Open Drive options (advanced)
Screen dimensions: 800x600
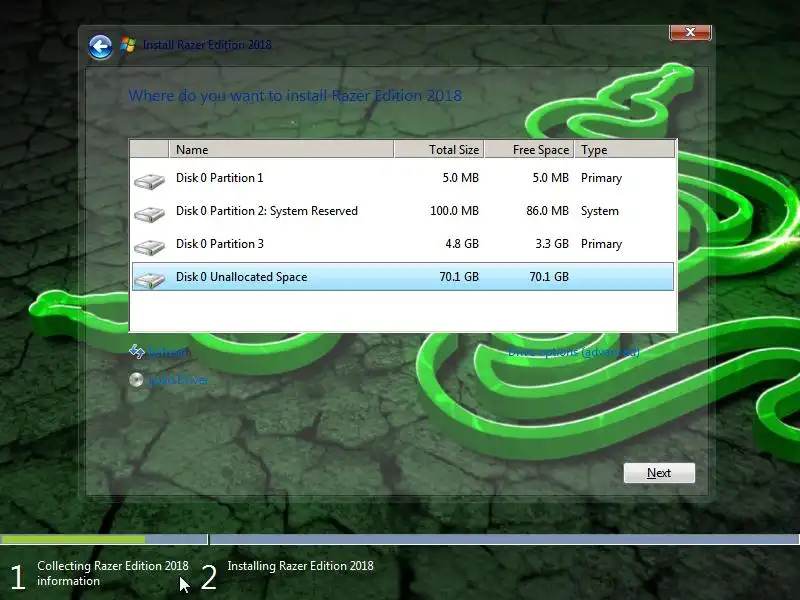573,352
